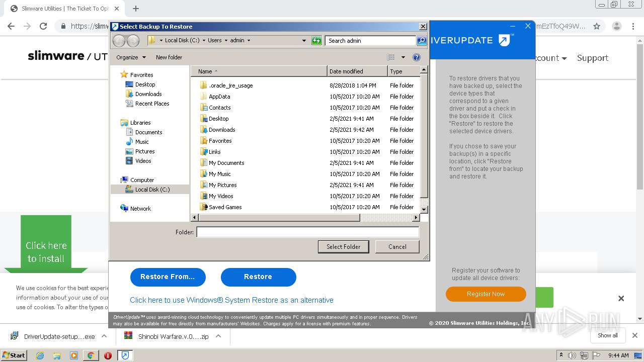Viewport: 644px width, 362px height.
Task: Expand DriverUpdate-setup download options chevron
Action: (x=104, y=336)
